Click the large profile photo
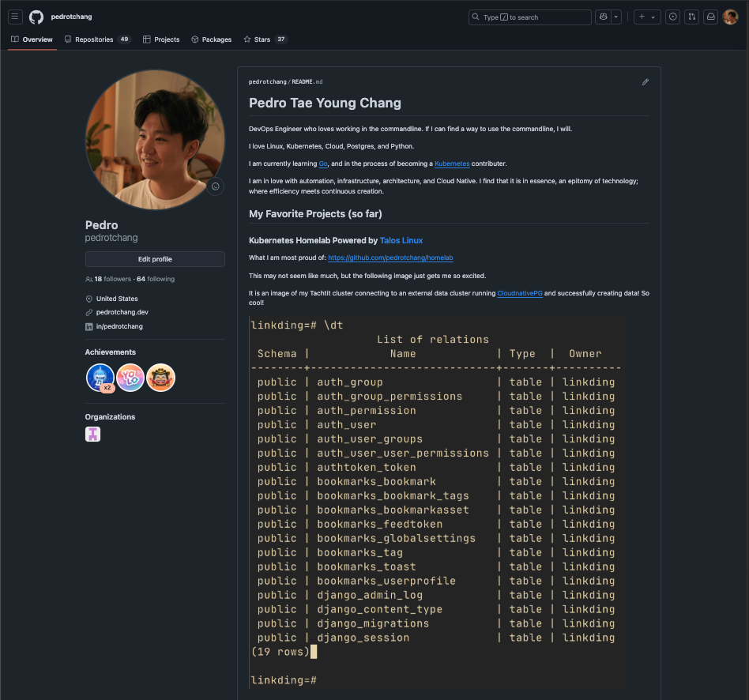The image size is (749, 700). tap(155, 140)
